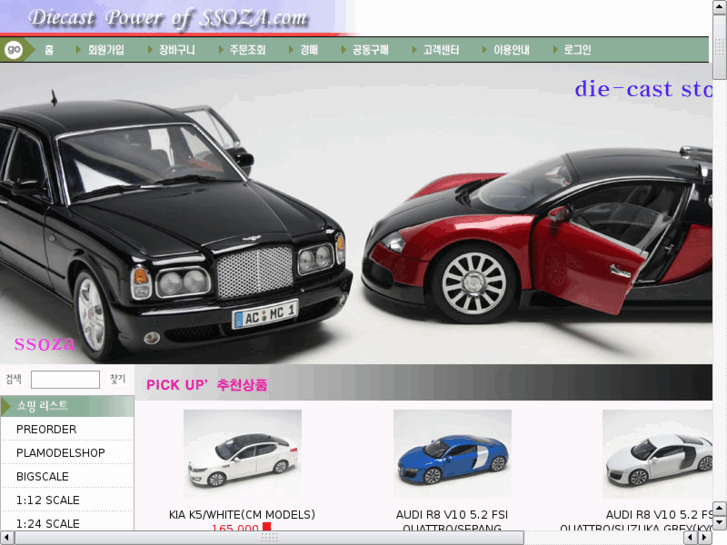Open the 회원가입 sign-up menu item
Viewport: 727px width, 545px height.
[x=106, y=50]
